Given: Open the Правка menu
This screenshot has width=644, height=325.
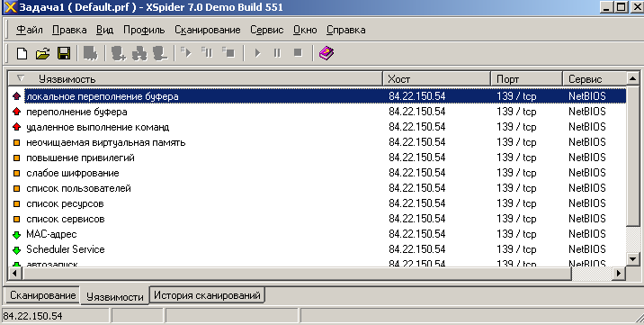Looking at the screenshot, I should (x=69, y=30).
